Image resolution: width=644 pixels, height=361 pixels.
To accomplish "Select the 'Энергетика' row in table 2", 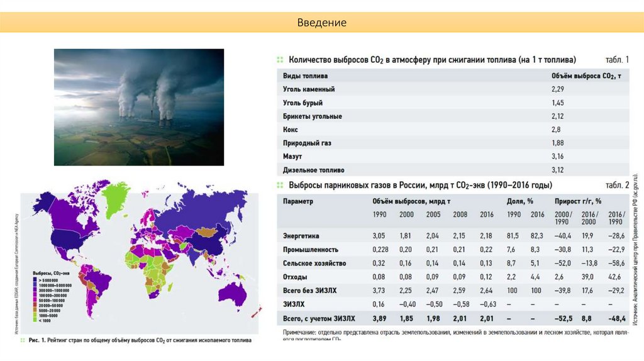I will (301, 235).
